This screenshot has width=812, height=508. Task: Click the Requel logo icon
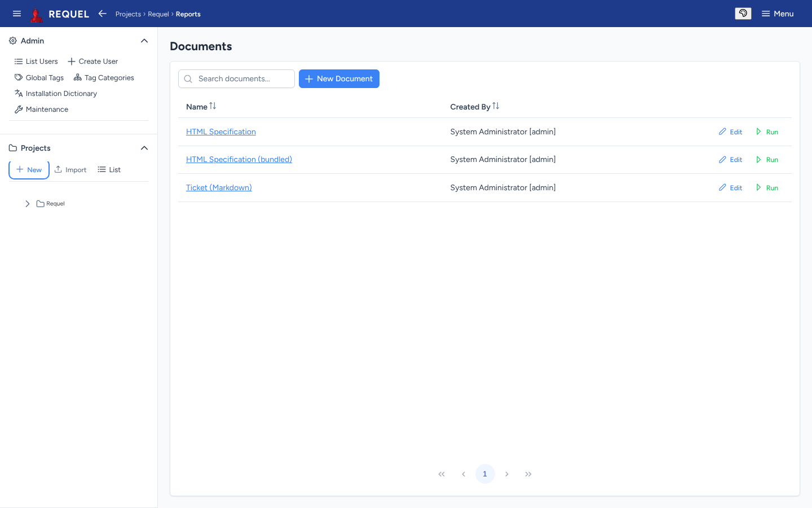tap(37, 14)
